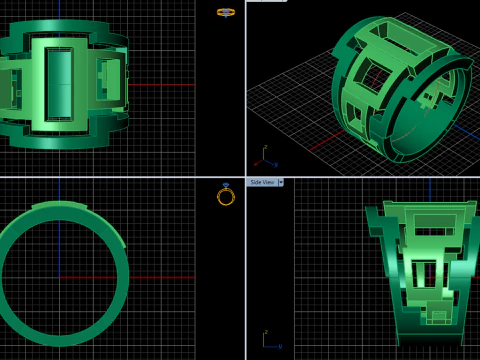Click the XYZ axis gizmo in perspective viewport

click(266, 156)
